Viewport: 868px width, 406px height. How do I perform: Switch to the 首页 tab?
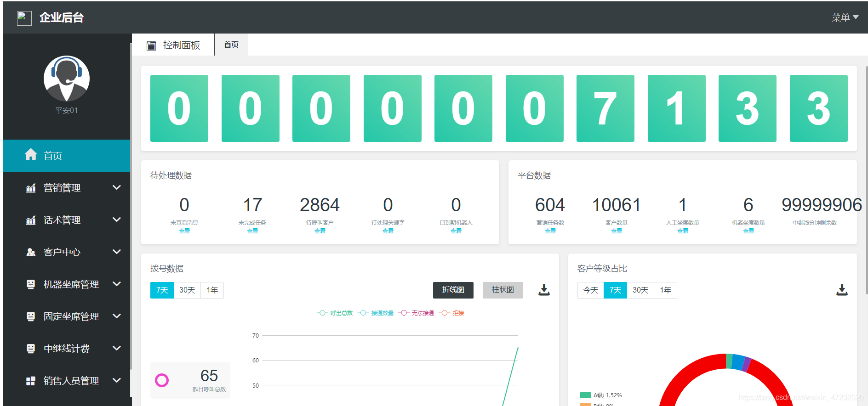coord(231,45)
